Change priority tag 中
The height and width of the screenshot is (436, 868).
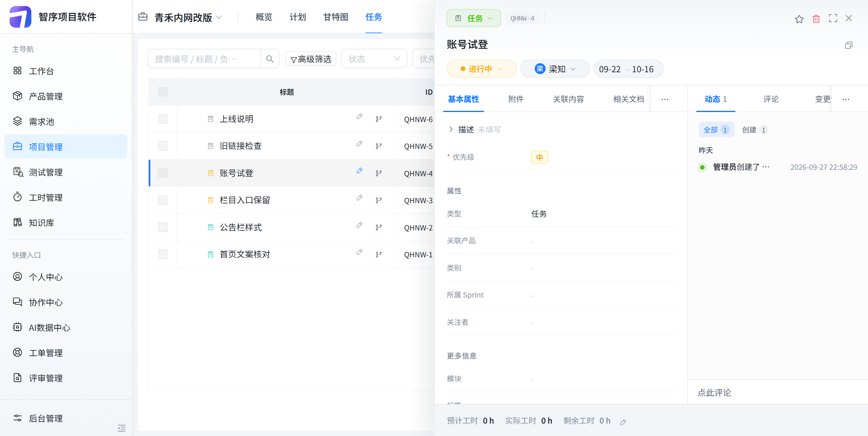tap(539, 157)
